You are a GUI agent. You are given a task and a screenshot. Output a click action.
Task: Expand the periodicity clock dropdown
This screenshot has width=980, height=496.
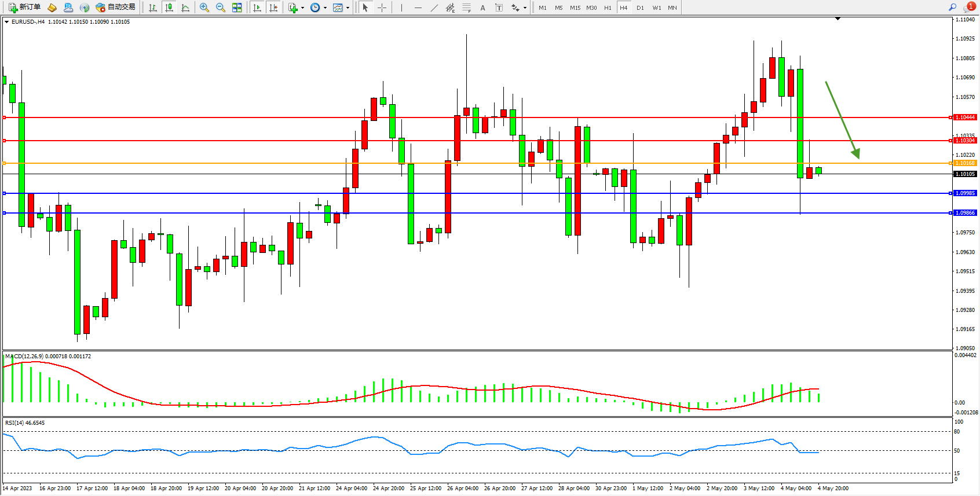[325, 8]
